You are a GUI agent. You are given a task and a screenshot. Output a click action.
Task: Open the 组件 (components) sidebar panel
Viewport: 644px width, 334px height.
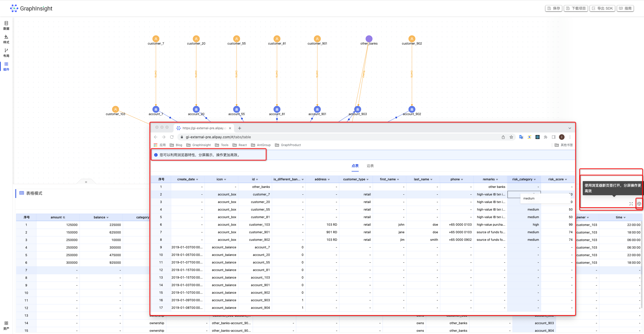click(6, 66)
